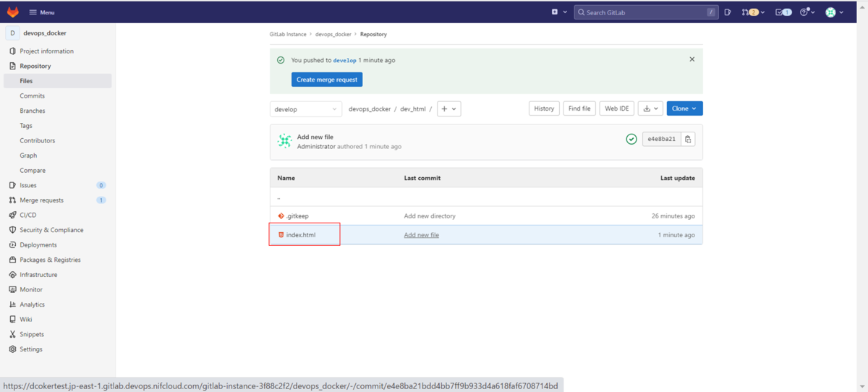Copy the commit SHA e4e8ba21

tap(688, 140)
